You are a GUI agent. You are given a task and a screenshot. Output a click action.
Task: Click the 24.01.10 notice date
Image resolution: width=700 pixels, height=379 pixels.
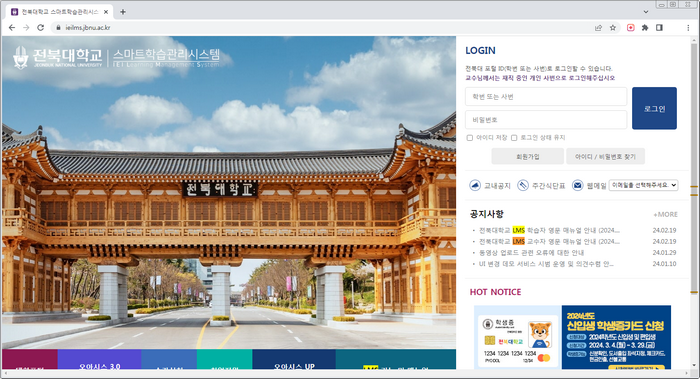(x=664, y=264)
